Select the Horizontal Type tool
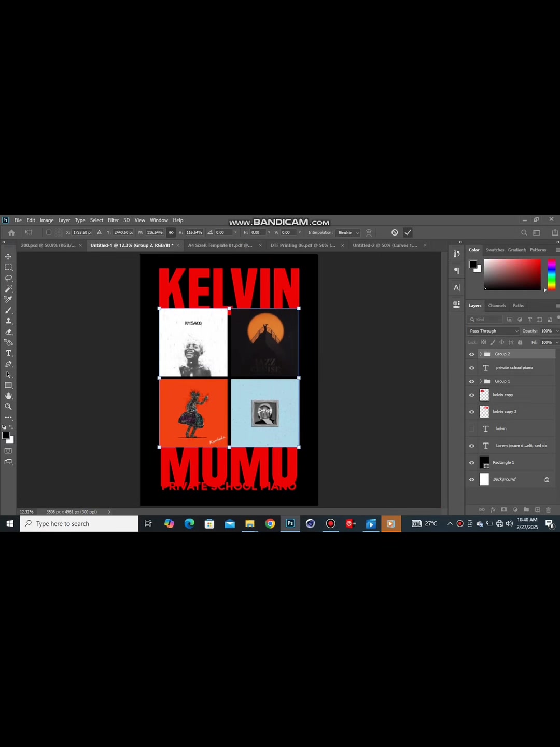Image resolution: width=560 pixels, height=747 pixels. [x=8, y=353]
